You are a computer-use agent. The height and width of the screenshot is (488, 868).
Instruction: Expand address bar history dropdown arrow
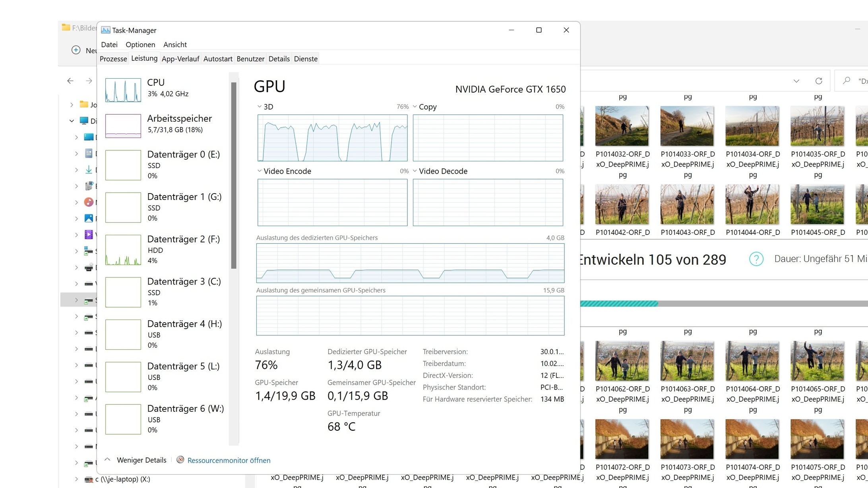[x=796, y=81]
